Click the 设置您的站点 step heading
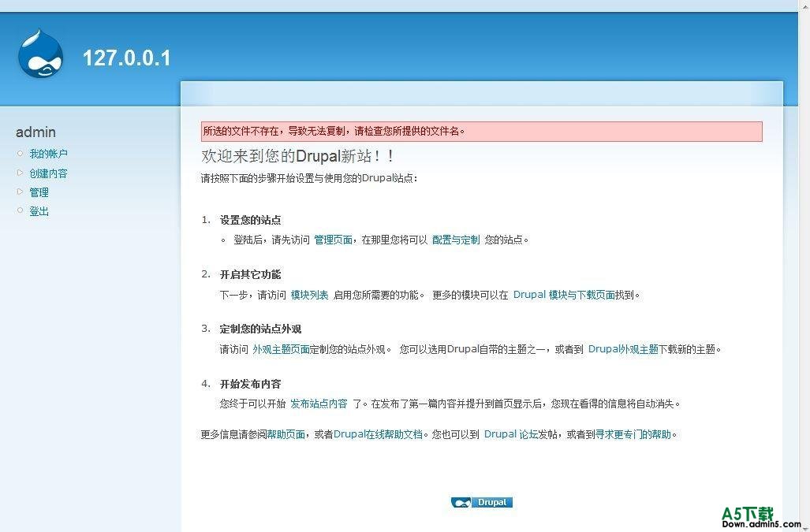 251,221
